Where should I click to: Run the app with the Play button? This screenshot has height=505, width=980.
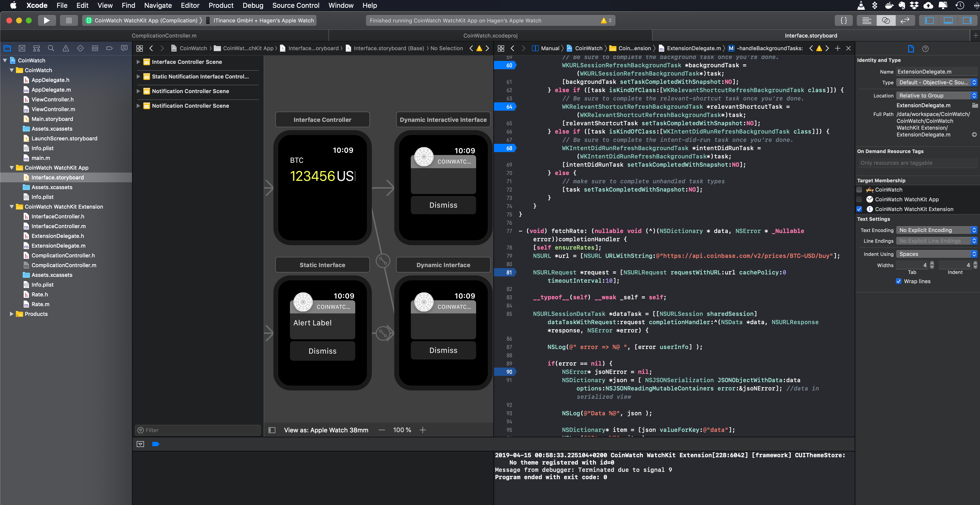pos(46,20)
